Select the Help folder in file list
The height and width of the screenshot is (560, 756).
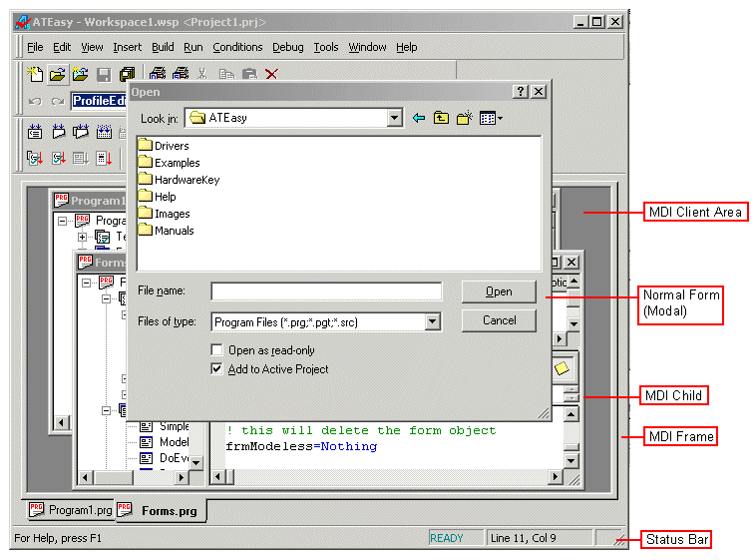[x=158, y=197]
